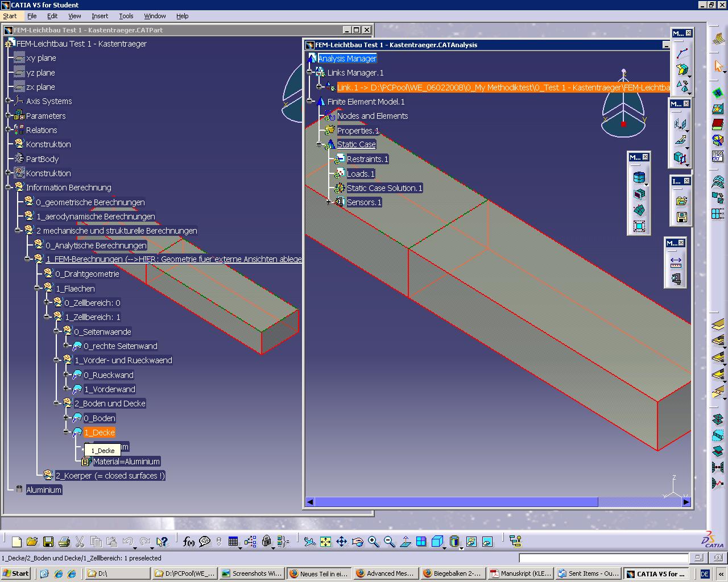The image size is (728, 582).
Task: Activate the Fly Mode airplane icon
Action: click(309, 542)
